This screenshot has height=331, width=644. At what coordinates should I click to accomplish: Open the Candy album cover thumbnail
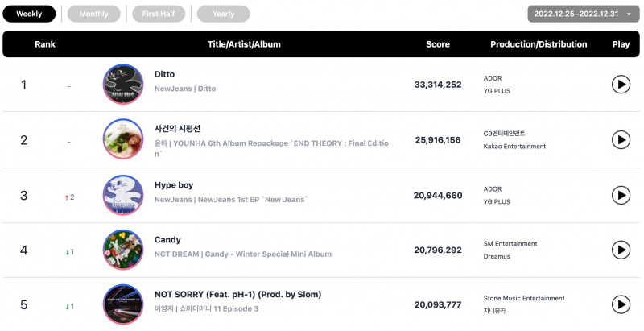[123, 250]
